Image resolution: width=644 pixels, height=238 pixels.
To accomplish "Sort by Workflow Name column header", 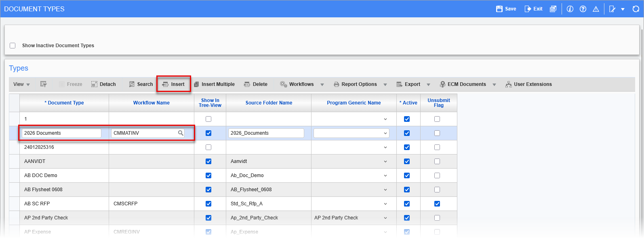I will point(152,103).
